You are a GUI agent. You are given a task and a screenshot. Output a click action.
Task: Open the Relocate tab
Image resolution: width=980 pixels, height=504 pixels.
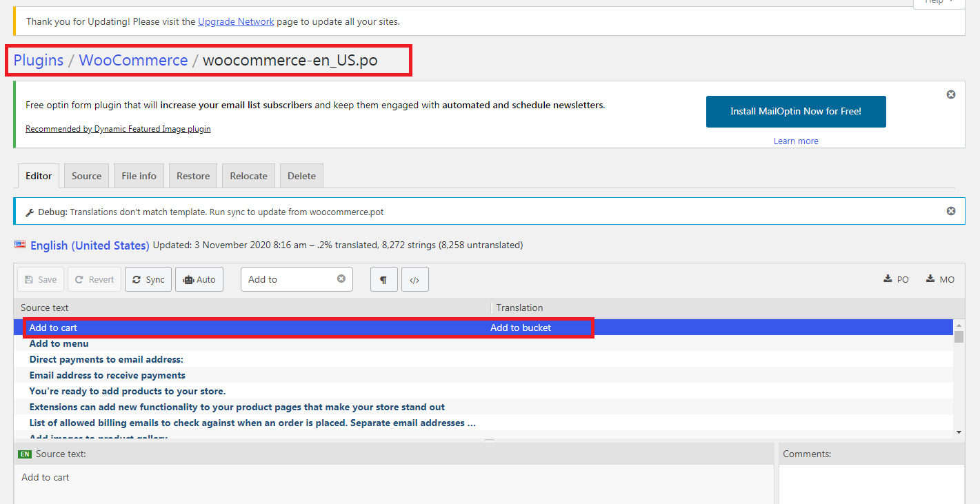pos(249,176)
